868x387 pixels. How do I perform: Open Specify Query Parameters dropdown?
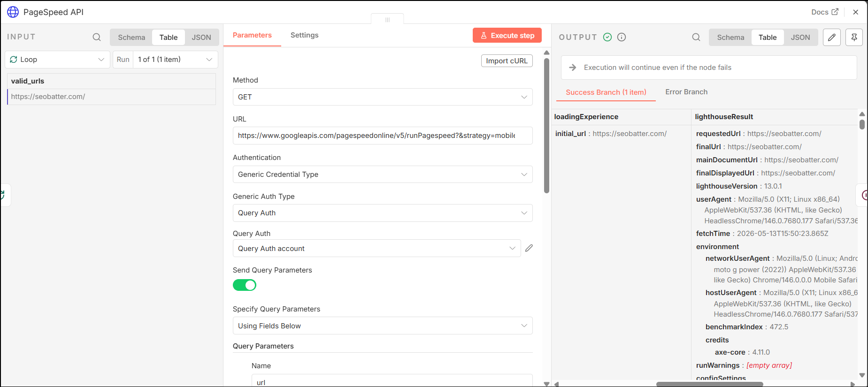click(x=383, y=326)
